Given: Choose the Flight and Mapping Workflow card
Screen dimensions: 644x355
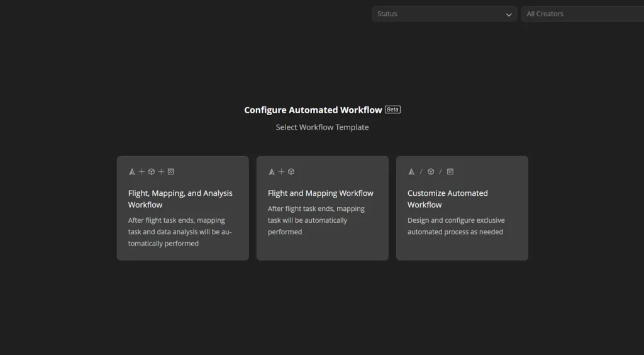Looking at the screenshot, I should 323,208.
